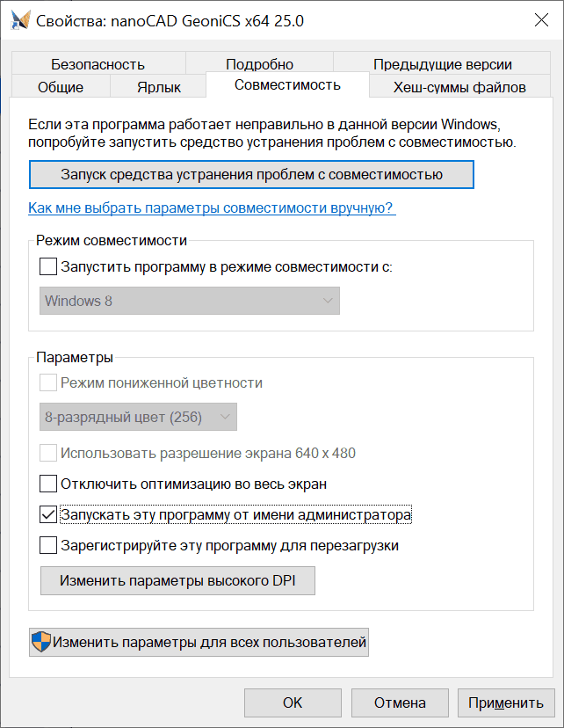Open the 8-разрядный цвет (256) dropdown
The height and width of the screenshot is (728, 564).
(138, 417)
